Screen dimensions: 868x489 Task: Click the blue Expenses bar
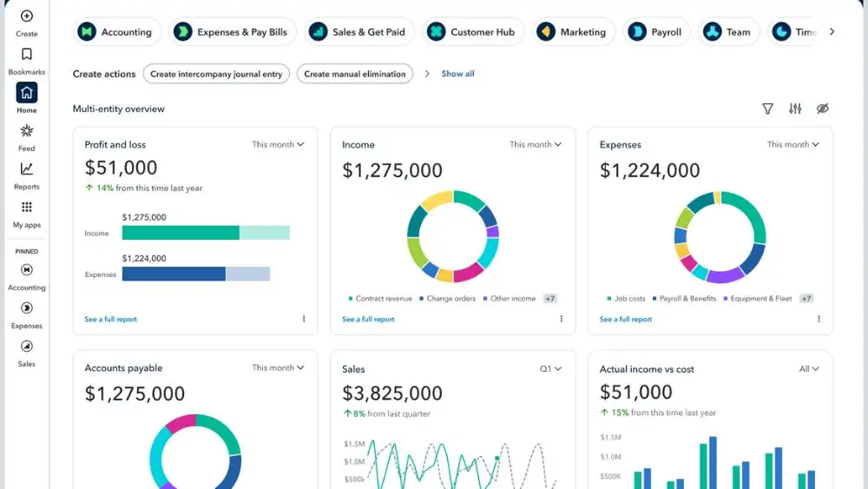(x=174, y=274)
